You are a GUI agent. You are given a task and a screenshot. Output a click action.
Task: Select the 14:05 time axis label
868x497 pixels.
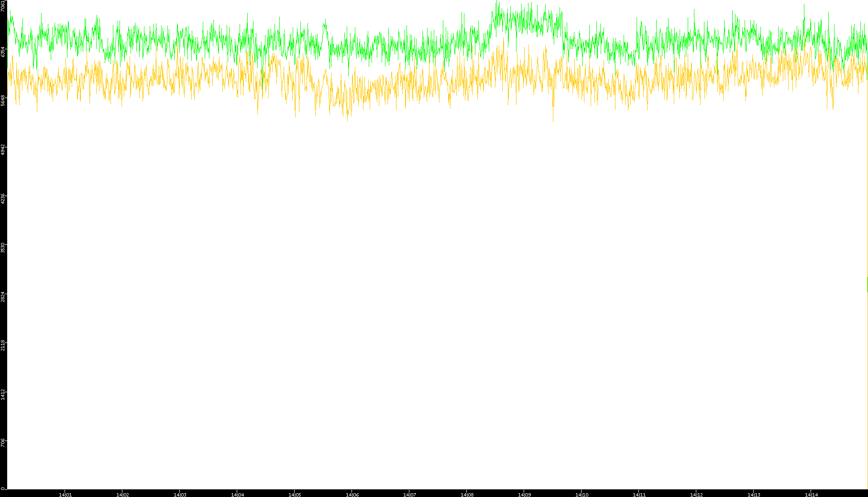click(x=295, y=495)
